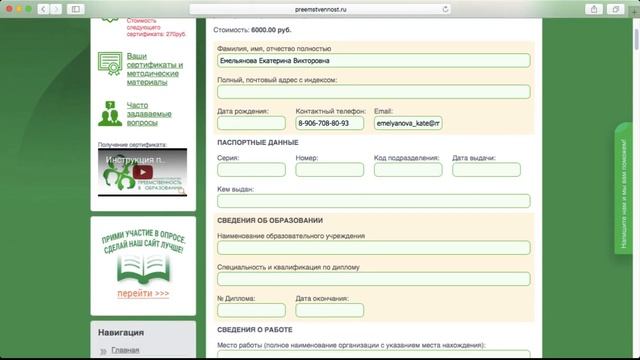Reload the page with refresh icon
640x360 pixels.
[445, 9]
